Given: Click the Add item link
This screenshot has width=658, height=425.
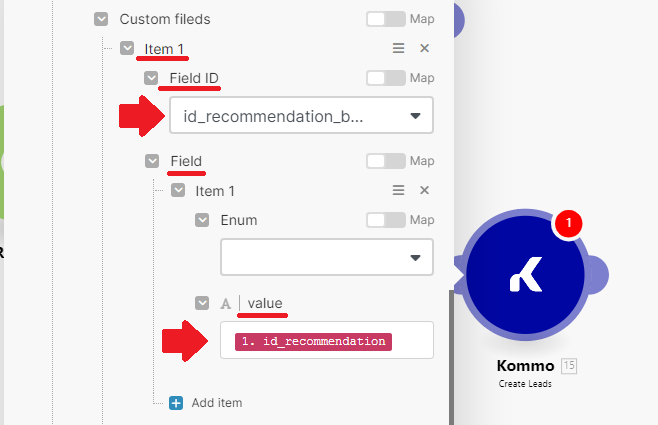Looking at the screenshot, I should point(217,403).
